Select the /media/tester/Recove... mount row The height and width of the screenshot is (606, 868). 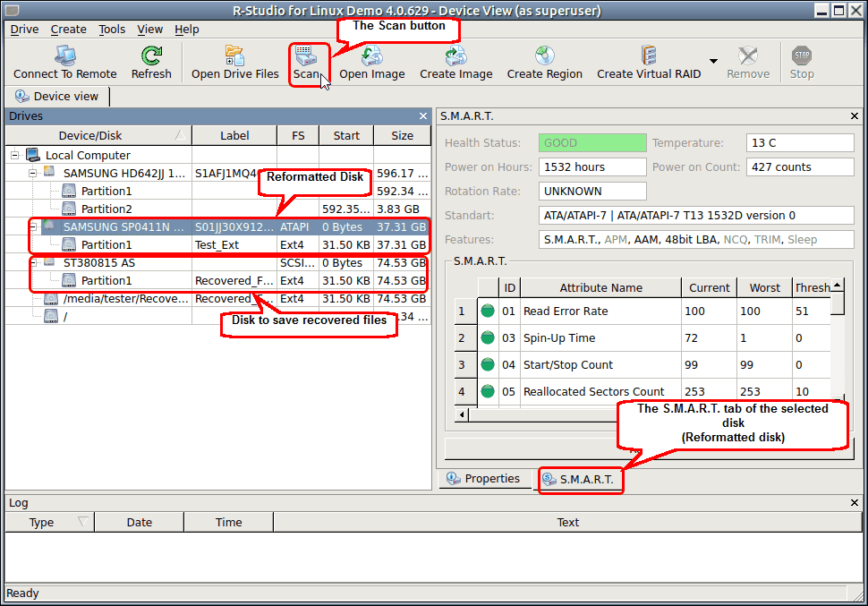tap(218, 299)
